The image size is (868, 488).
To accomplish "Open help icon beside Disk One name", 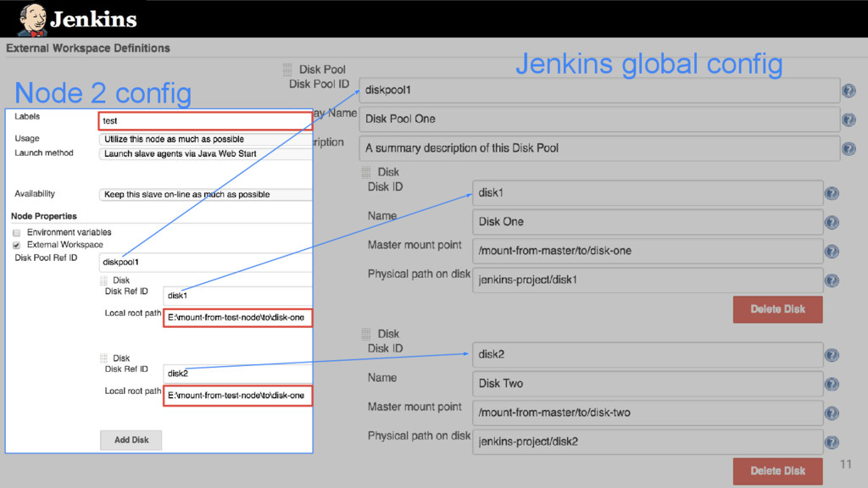I will click(832, 223).
